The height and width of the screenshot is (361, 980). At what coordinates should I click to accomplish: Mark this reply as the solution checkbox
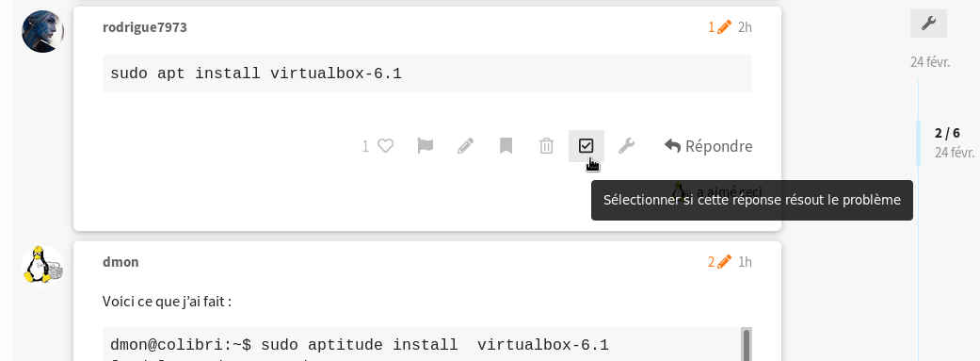[586, 146]
